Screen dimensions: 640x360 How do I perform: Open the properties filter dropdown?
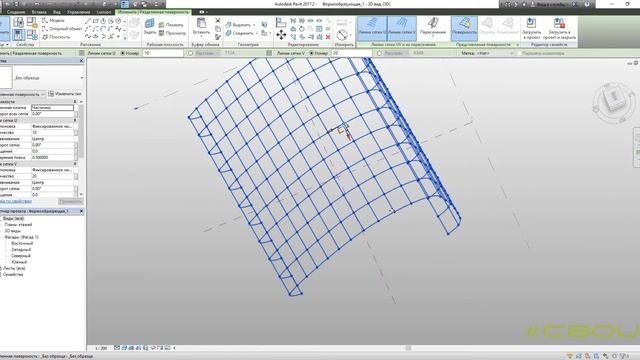coord(42,94)
